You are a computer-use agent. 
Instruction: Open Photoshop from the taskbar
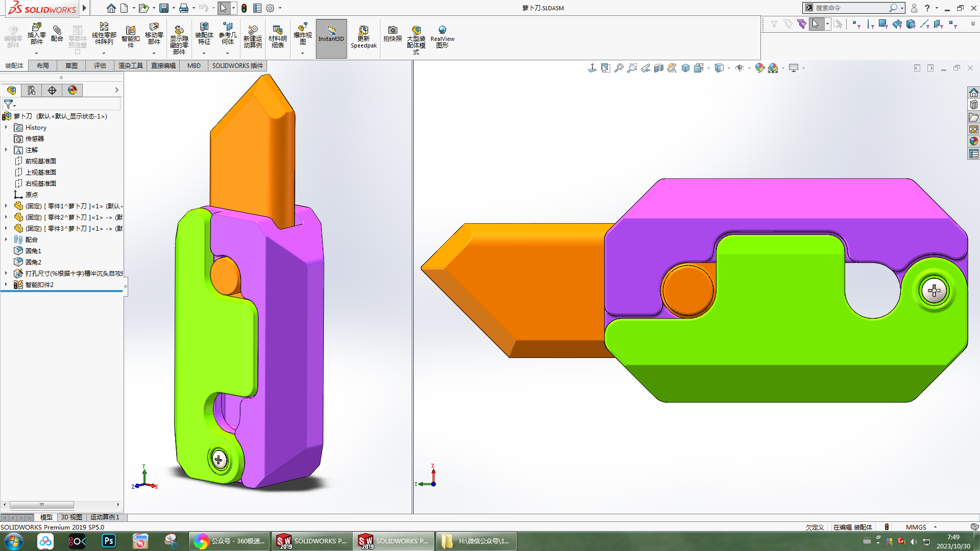click(108, 541)
